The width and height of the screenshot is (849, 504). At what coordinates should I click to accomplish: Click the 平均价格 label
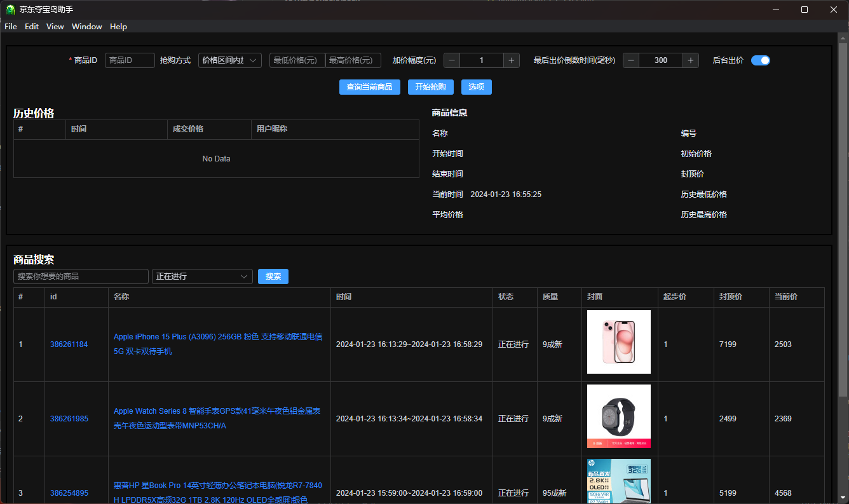pyautogui.click(x=447, y=215)
